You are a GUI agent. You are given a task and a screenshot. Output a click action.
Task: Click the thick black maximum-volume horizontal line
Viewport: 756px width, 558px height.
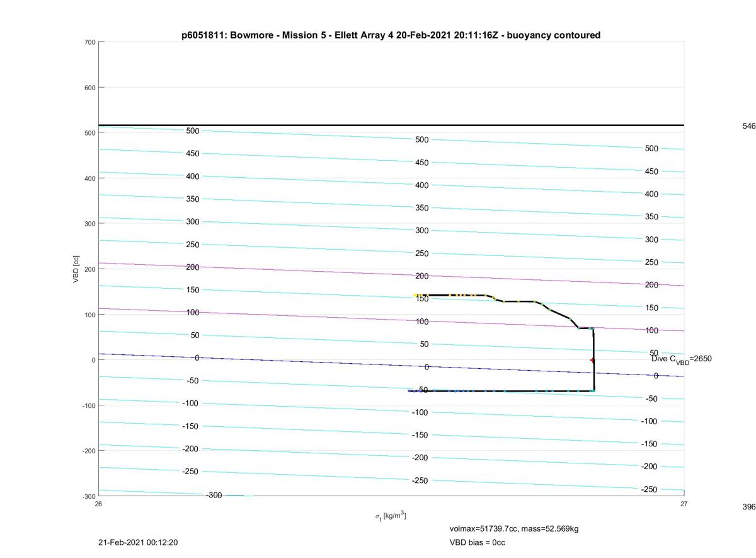pos(391,125)
